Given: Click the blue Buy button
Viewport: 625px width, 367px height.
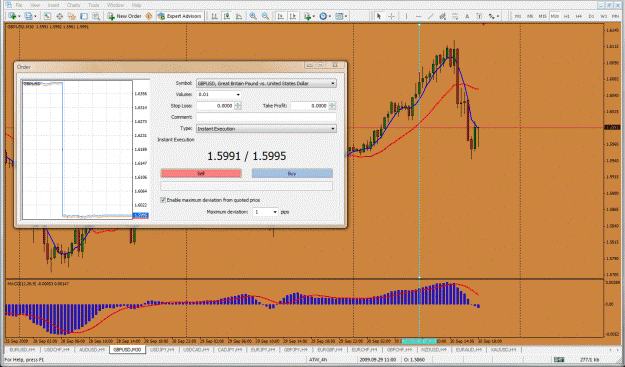Looking at the screenshot, I should click(292, 173).
